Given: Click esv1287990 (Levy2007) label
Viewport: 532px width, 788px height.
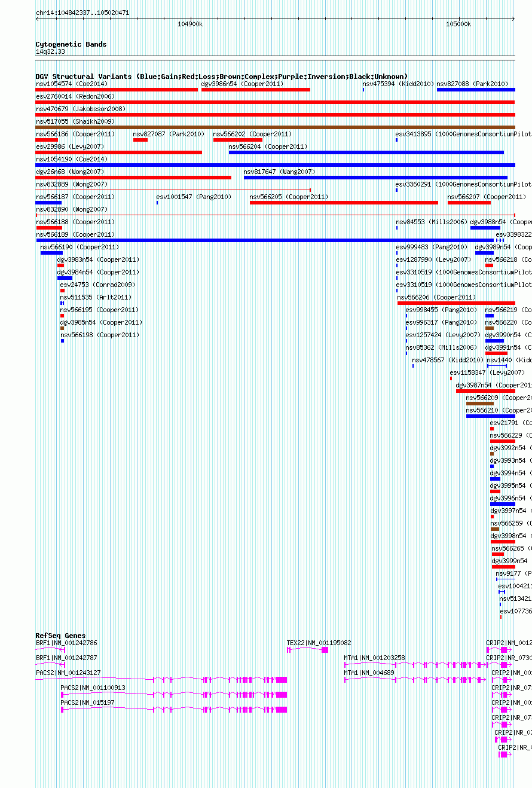Looking at the screenshot, I should tap(433, 259).
